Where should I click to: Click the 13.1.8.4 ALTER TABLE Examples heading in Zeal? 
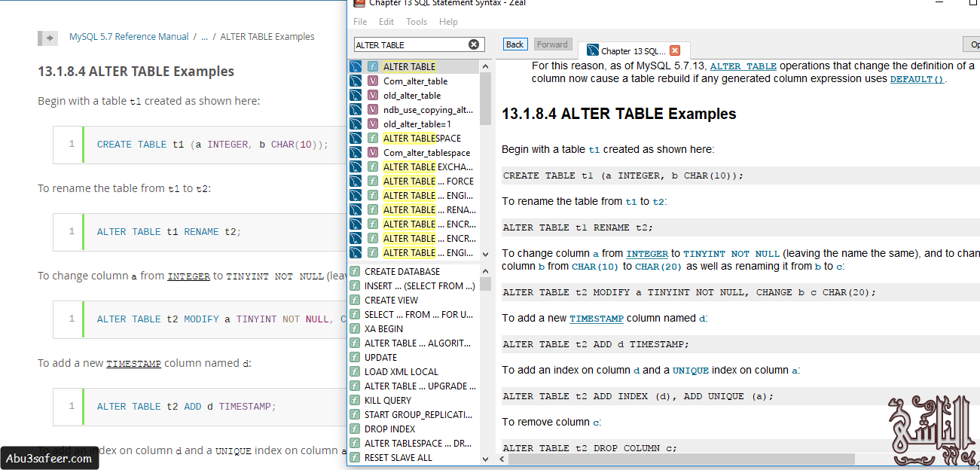(x=619, y=114)
